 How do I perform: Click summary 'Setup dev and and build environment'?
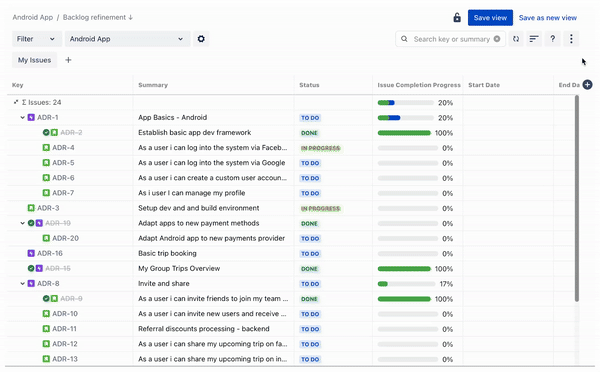(199, 208)
